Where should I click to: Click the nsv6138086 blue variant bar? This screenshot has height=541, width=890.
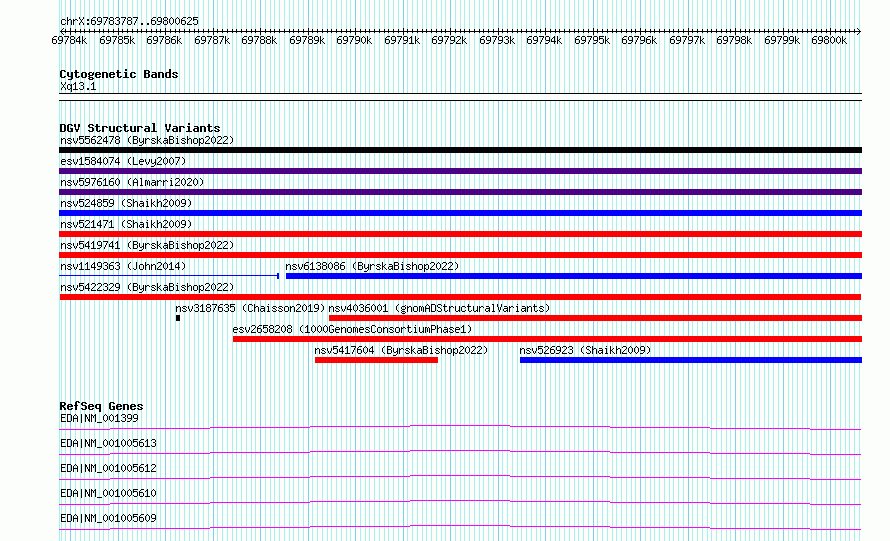574,276
